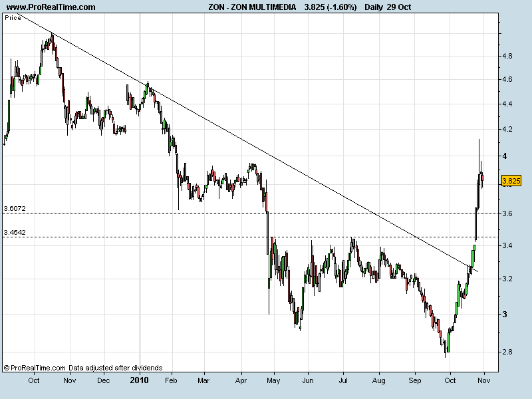
Task: Click the 3.2 price scale value
Action: point(507,279)
